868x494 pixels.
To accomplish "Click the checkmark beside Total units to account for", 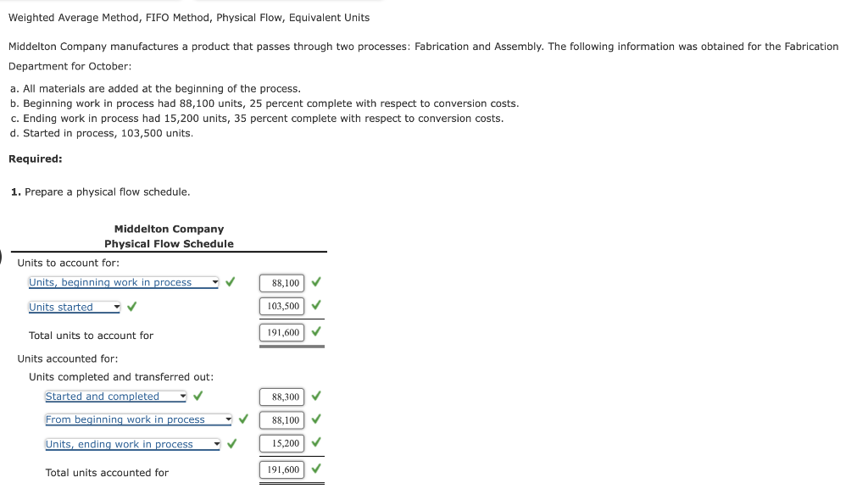I will [x=315, y=332].
